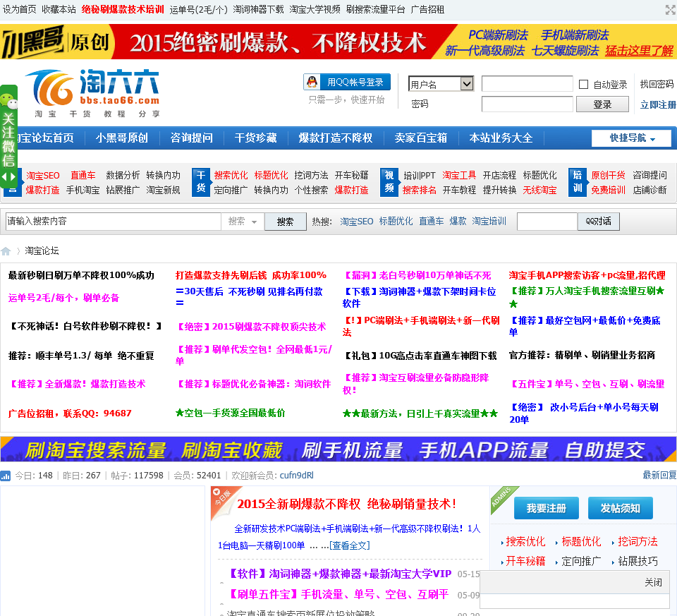
Task: Click hot search 淘宝培训 link
Action: click(x=489, y=222)
